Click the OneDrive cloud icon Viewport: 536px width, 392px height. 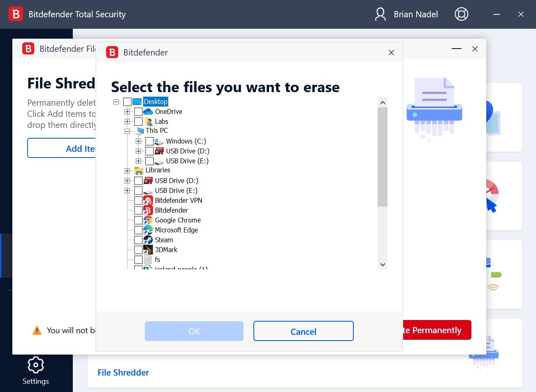click(148, 111)
